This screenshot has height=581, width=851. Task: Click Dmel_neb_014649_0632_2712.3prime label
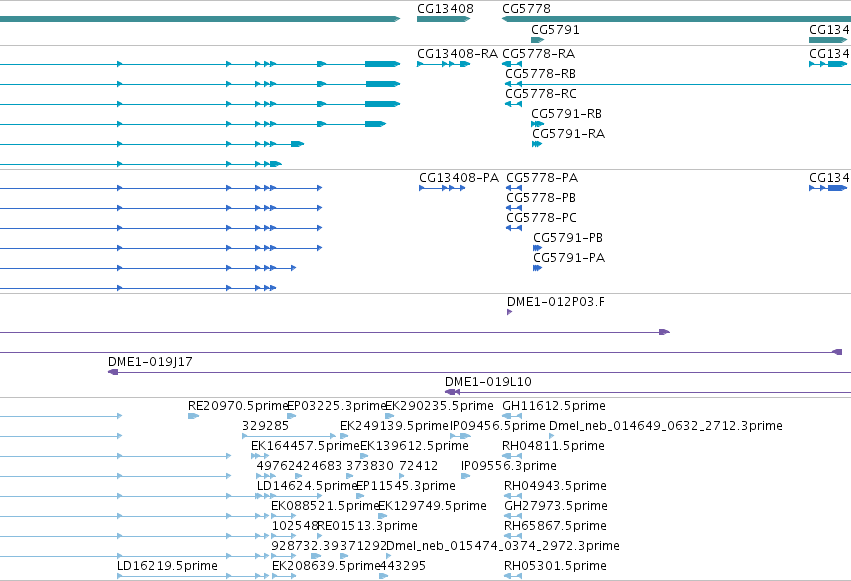pyautogui.click(x=665, y=426)
